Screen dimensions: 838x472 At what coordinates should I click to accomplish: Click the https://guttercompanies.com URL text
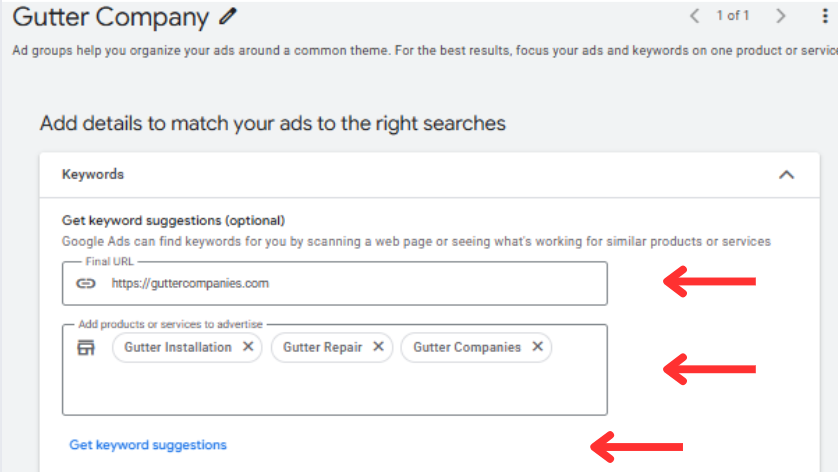190,283
